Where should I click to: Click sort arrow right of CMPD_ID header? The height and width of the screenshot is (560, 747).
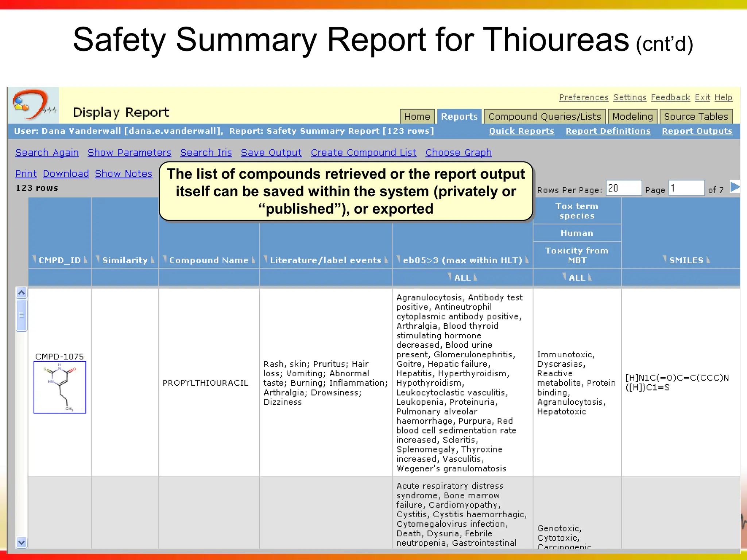(86, 260)
